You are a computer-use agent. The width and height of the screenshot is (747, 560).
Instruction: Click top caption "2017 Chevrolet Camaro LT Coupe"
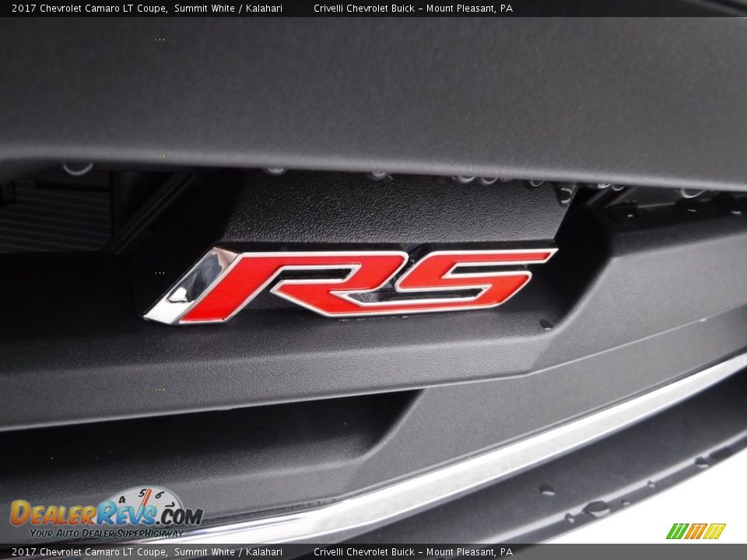90,8
